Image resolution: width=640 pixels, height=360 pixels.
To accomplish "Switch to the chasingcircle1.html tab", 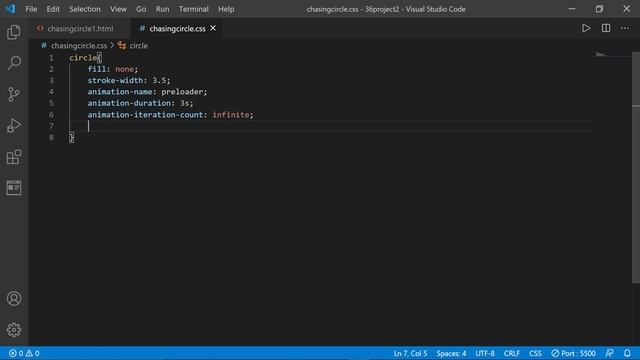I will tap(79, 29).
